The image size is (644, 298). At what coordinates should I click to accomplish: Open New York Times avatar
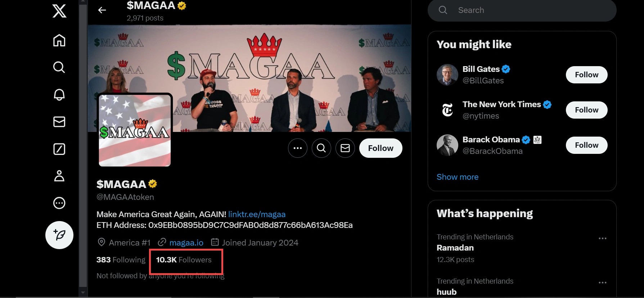pos(447,110)
